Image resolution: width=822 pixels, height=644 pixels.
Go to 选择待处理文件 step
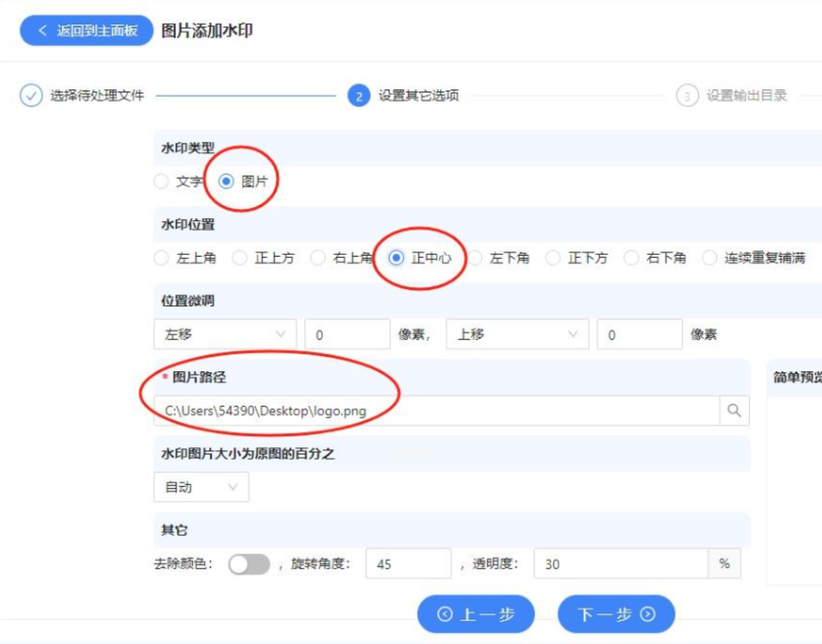tap(97, 96)
